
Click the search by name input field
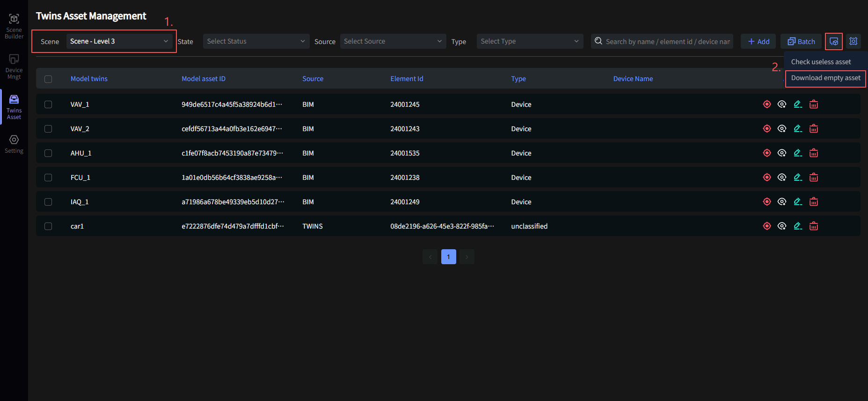coord(667,41)
